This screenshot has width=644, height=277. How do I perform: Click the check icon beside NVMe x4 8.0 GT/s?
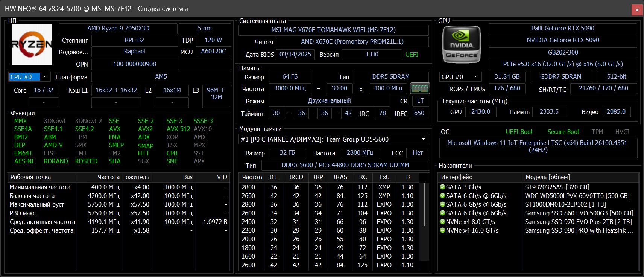tap(442, 222)
